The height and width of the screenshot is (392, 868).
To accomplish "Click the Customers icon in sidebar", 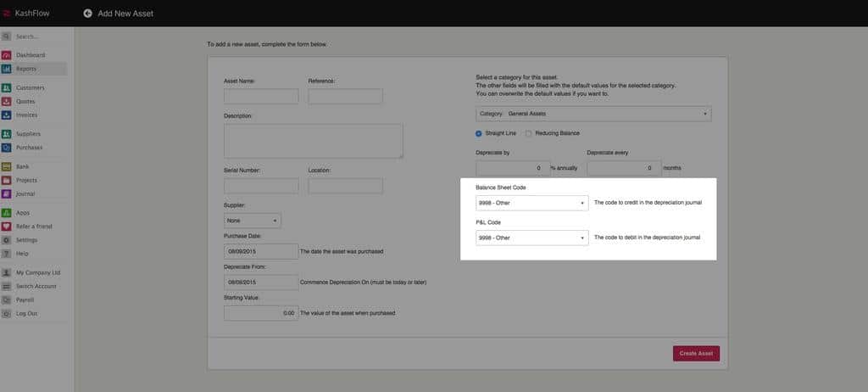I will click(x=7, y=88).
